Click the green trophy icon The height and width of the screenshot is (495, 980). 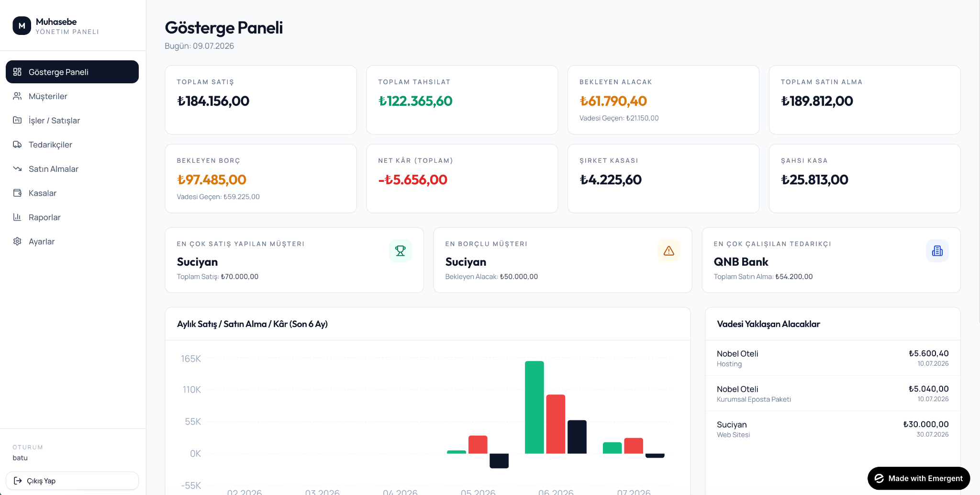pos(401,251)
